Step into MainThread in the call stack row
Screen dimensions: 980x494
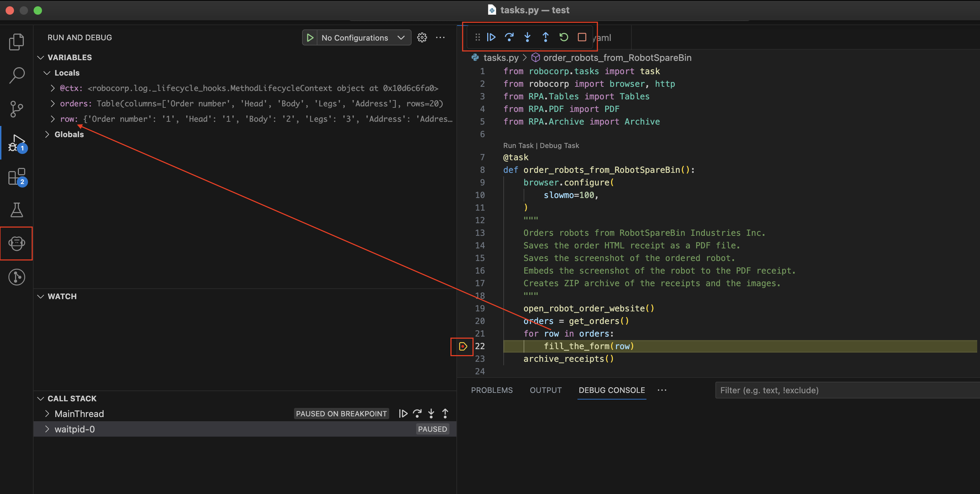(x=431, y=414)
